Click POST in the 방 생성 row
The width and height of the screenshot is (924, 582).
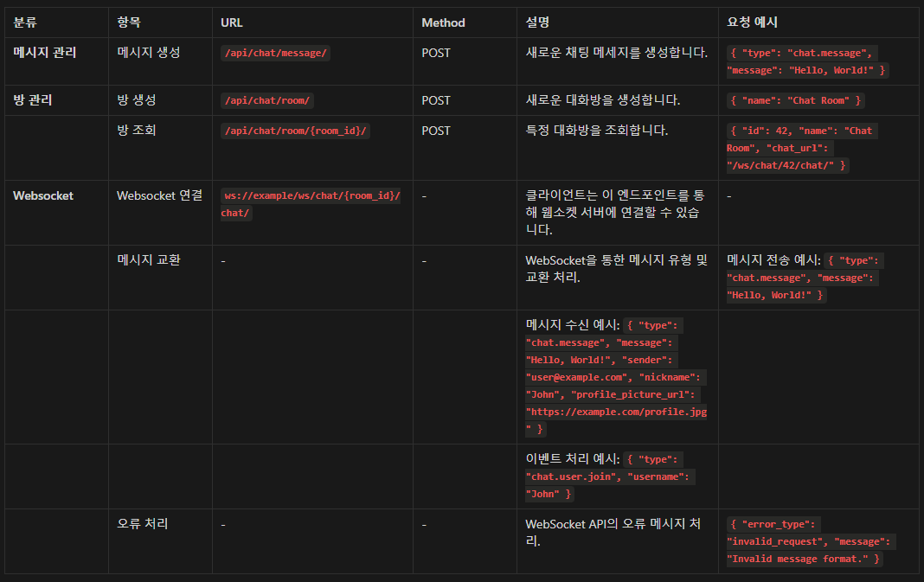436,100
